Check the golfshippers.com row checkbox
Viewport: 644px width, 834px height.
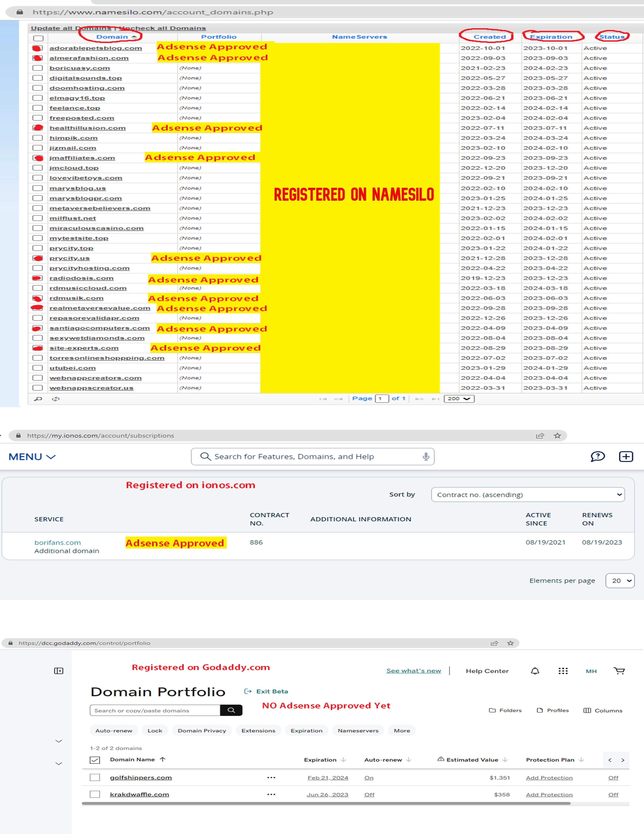(x=95, y=777)
